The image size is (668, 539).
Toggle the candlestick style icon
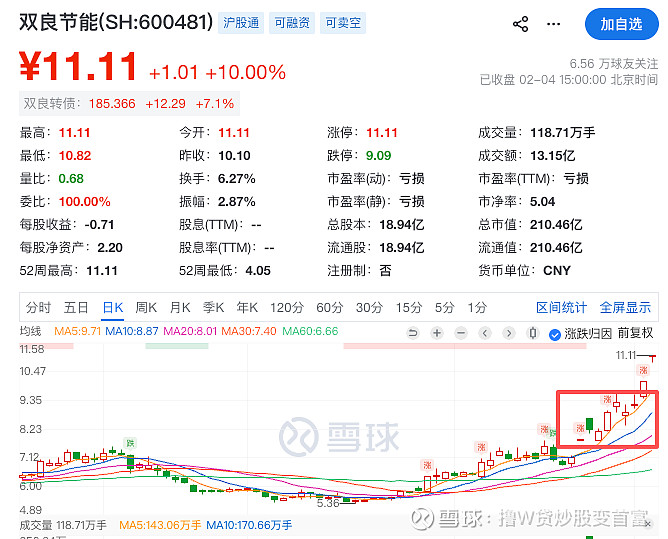coord(533,333)
